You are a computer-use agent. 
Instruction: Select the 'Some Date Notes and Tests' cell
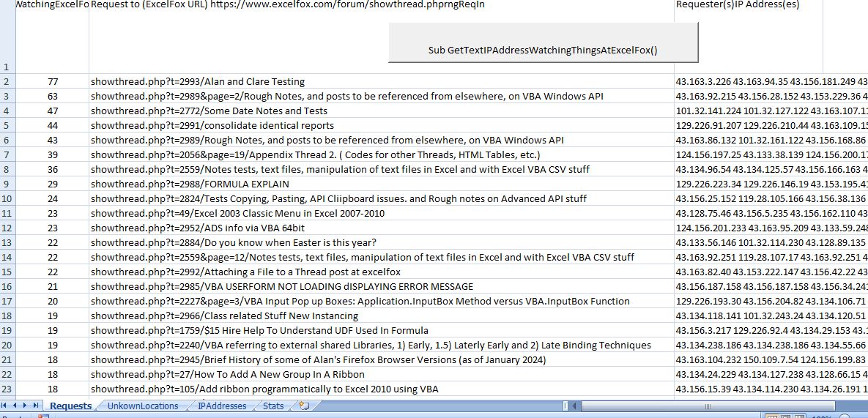pyautogui.click(x=382, y=111)
